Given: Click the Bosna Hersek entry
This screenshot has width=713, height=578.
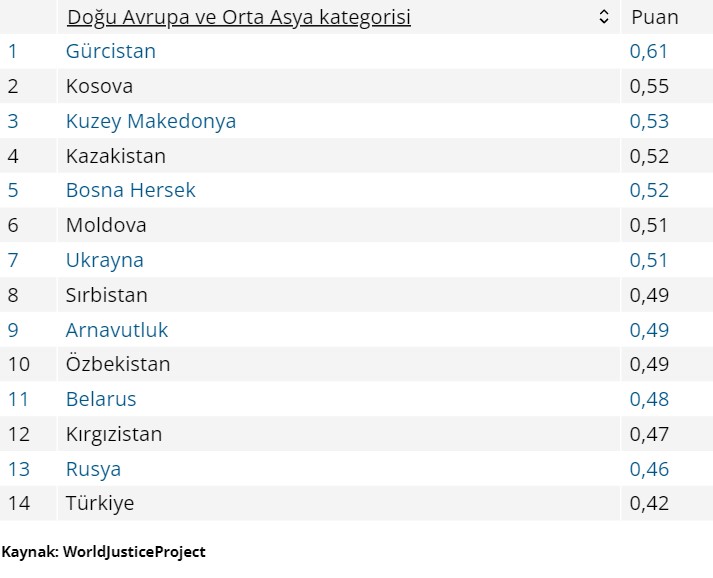Looking at the screenshot, I should point(131,190).
